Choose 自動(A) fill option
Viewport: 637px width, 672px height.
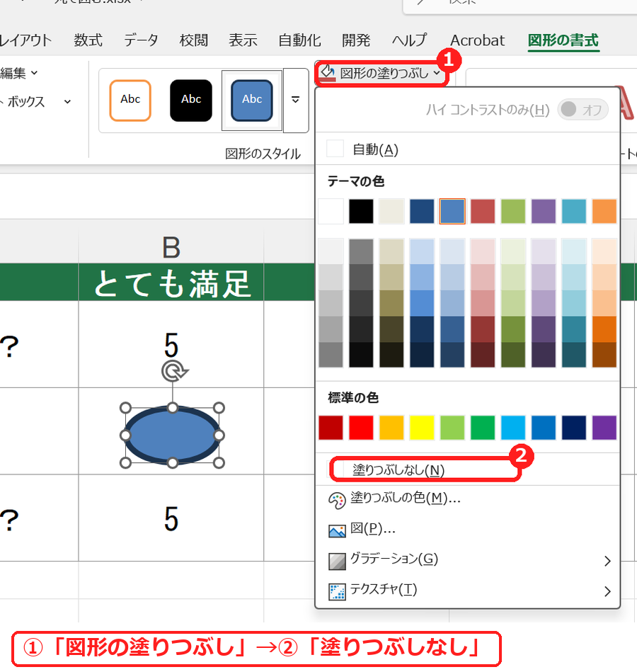tap(467, 149)
